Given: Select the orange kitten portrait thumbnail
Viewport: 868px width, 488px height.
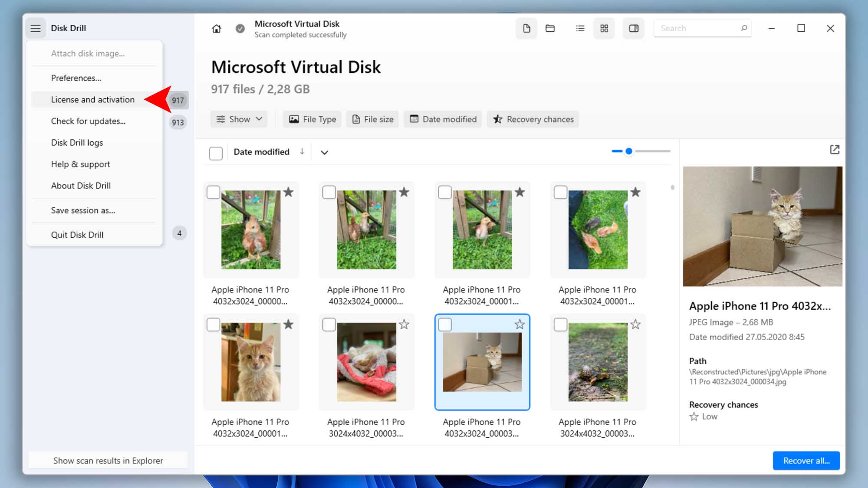Looking at the screenshot, I should coord(251,362).
